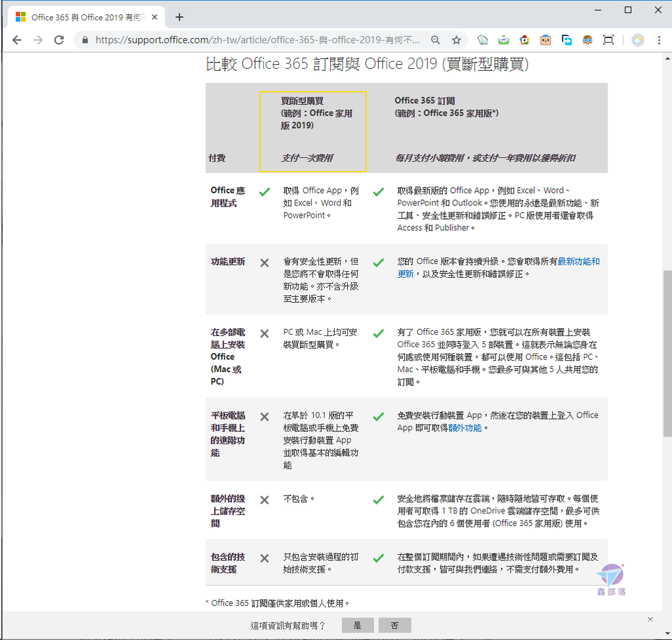Click the page vertical scrollbar thumb
Viewport: 672px width, 640px height.
[x=667, y=353]
